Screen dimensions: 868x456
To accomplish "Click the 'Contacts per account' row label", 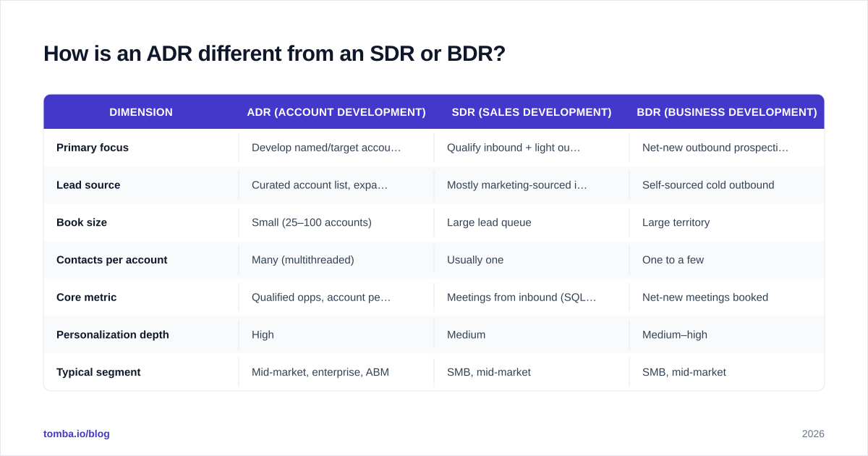I will 111,260.
